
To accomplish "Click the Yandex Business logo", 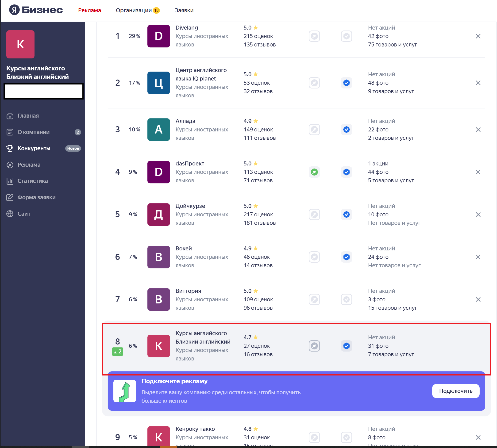I will pyautogui.click(x=36, y=10).
